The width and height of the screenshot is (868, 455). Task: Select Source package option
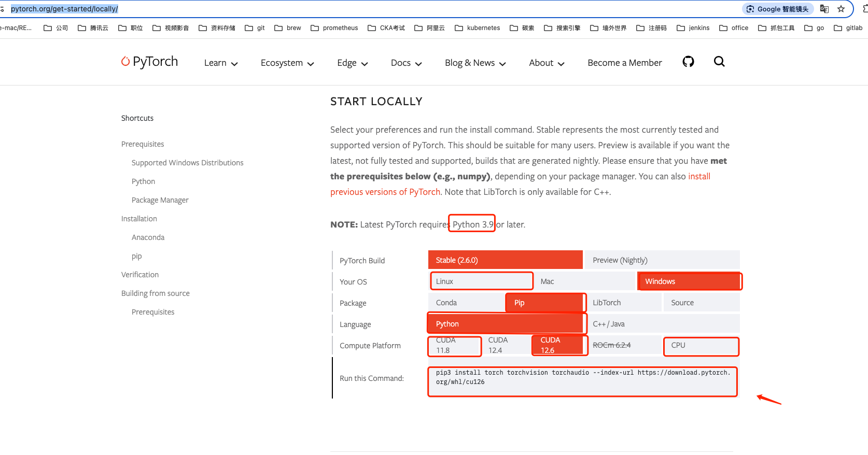(702, 302)
